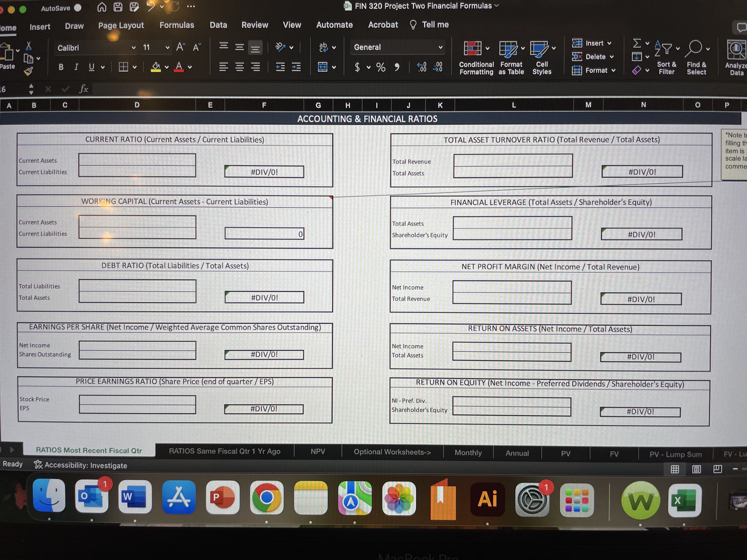Click Accessibility: Investigate in status bar

(81, 465)
